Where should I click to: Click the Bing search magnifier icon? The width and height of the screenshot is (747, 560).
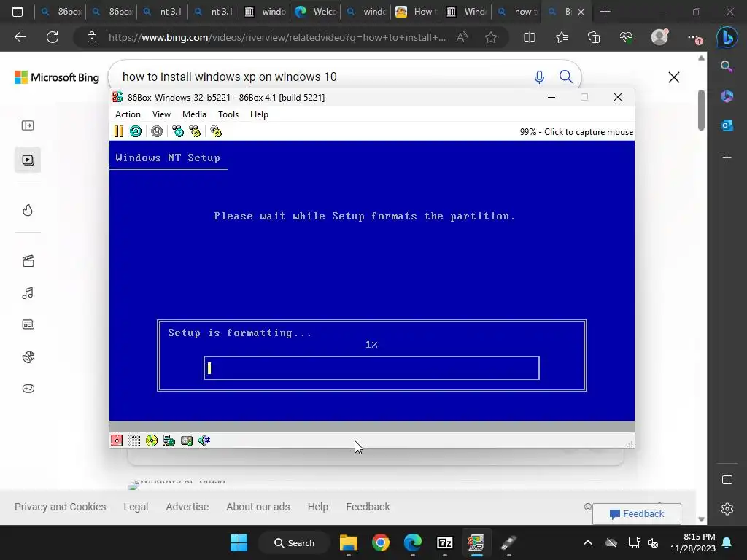[x=566, y=77]
